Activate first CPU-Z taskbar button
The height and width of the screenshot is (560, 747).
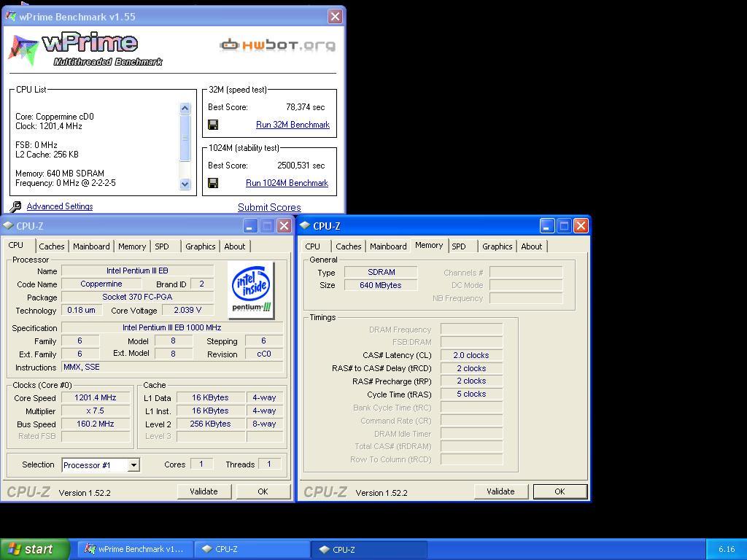coord(252,549)
